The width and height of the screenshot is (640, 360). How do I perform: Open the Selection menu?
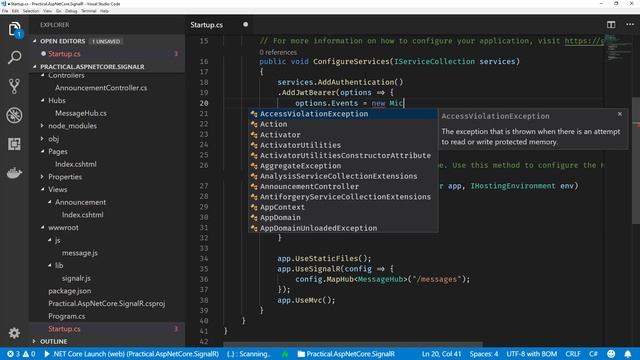(x=31, y=11)
